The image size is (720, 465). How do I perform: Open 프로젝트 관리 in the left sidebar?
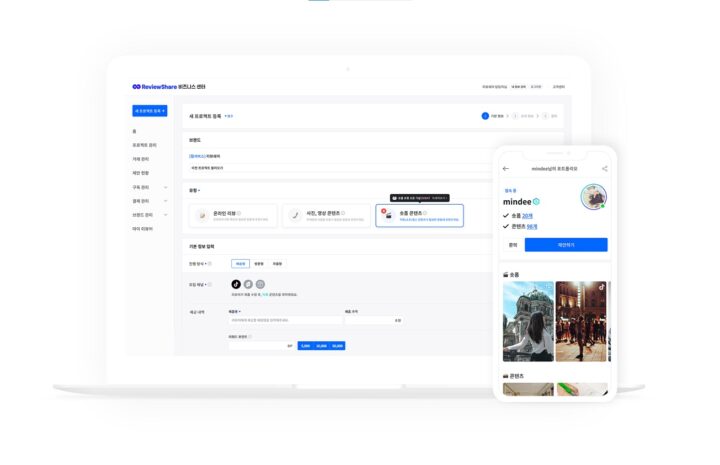(144, 145)
